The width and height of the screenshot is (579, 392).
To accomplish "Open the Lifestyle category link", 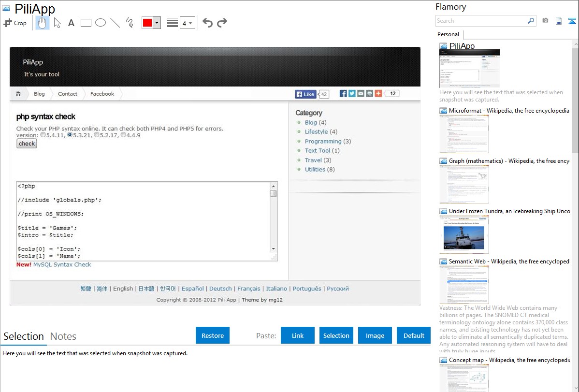I will click(316, 131).
